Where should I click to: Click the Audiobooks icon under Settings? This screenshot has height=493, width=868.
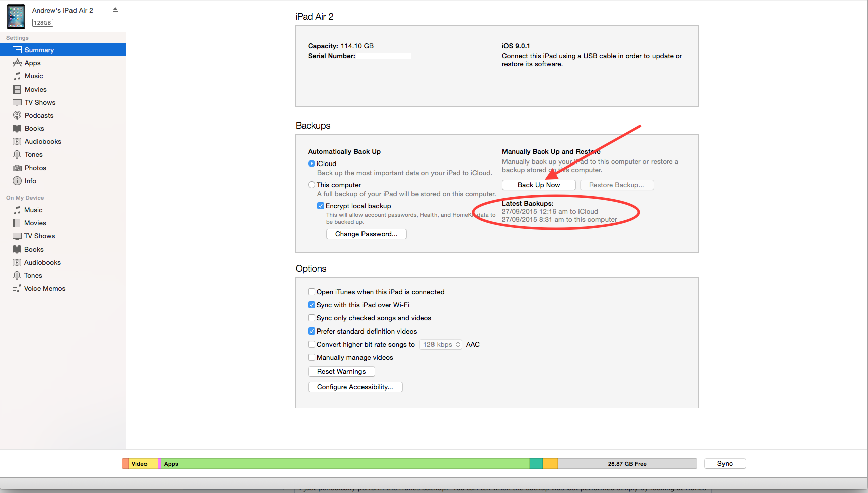pyautogui.click(x=17, y=141)
